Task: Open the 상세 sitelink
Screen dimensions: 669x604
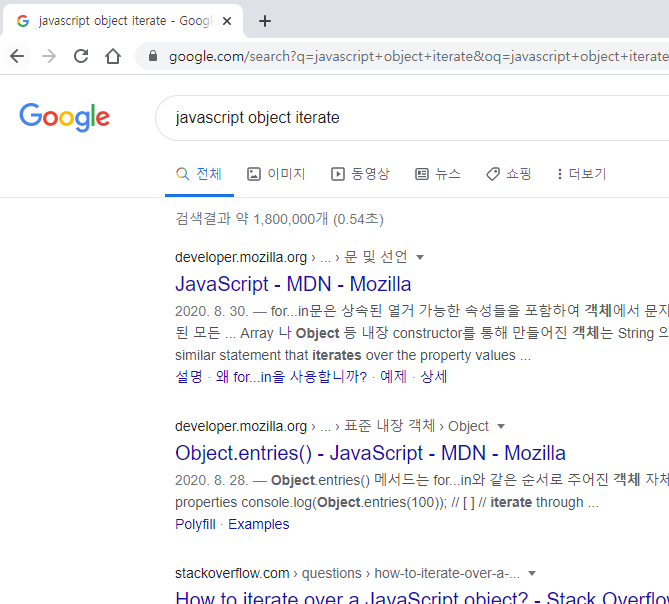Action: coord(433,377)
